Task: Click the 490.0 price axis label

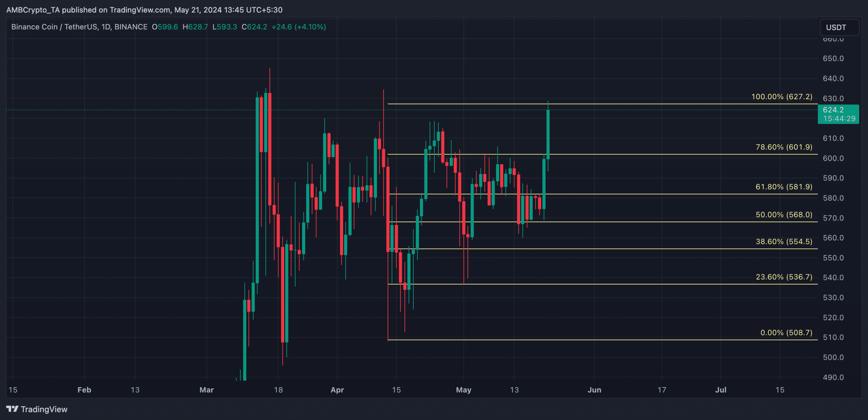Action: coord(833,377)
